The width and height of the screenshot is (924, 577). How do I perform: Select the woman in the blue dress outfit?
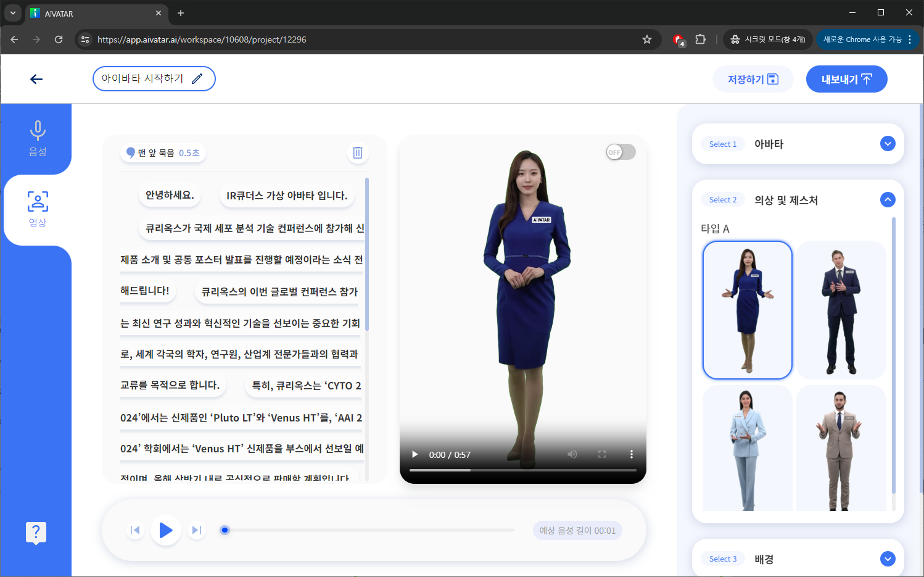tap(748, 310)
